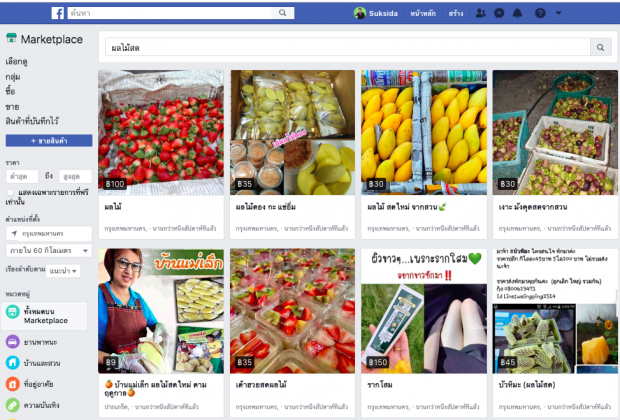The width and height of the screenshot is (620, 420).
Task: Click the friend requests icon
Action: point(480,13)
